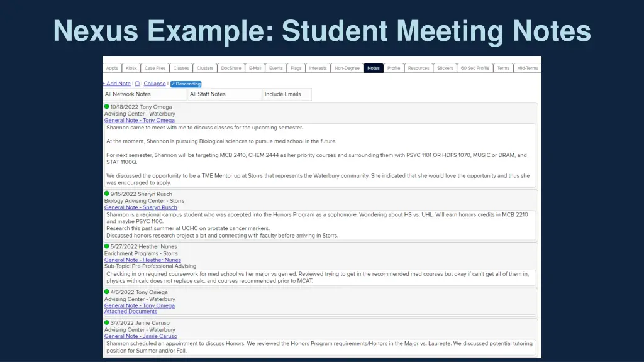
Task: Open the Include Emails filter
Action: (x=287, y=94)
